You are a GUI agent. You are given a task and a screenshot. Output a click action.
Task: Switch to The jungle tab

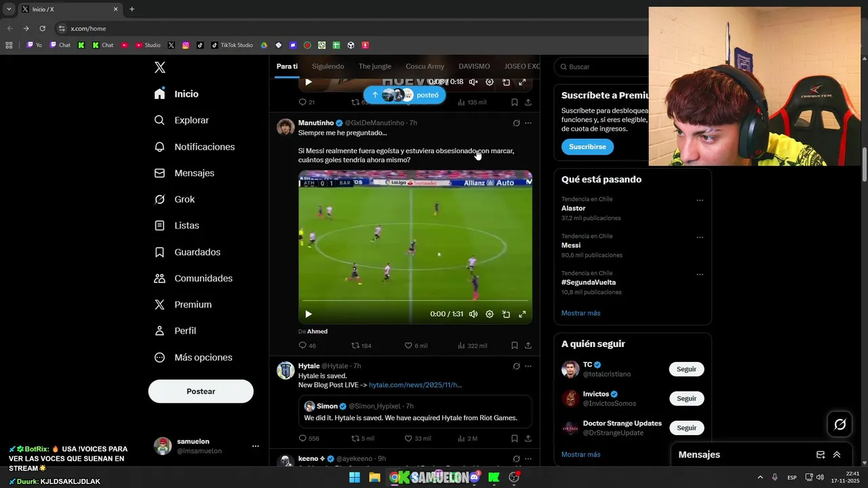click(375, 66)
